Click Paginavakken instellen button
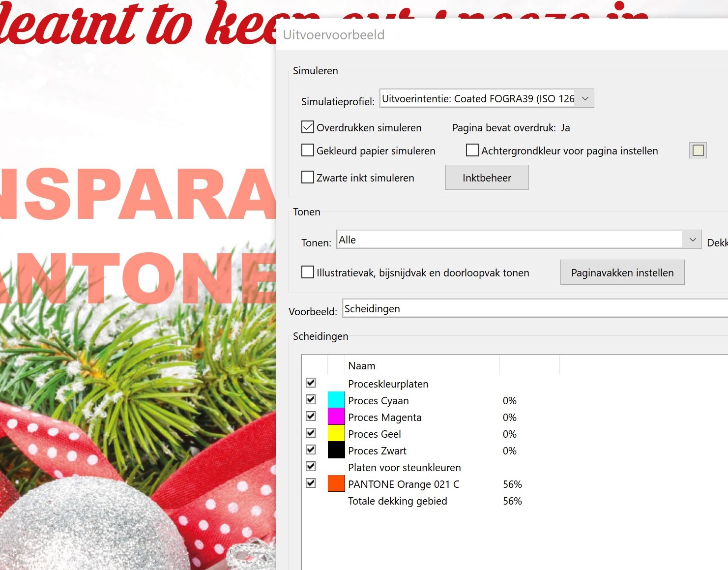This screenshot has width=728, height=570. coord(622,272)
